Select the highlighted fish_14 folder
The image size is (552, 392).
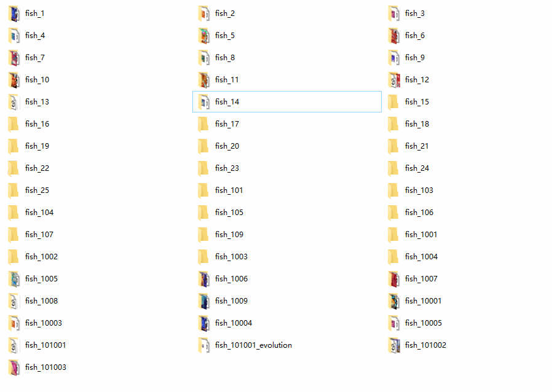(x=287, y=102)
